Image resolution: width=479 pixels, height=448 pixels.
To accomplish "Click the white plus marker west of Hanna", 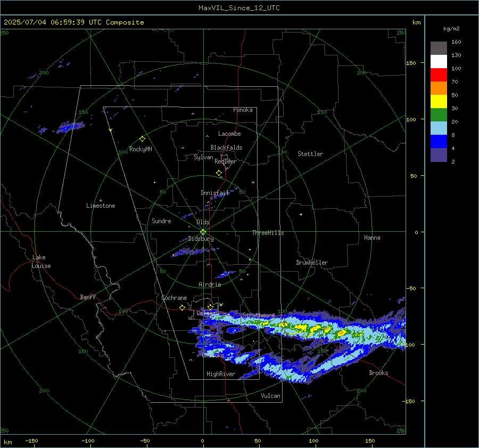I will (x=301, y=214).
